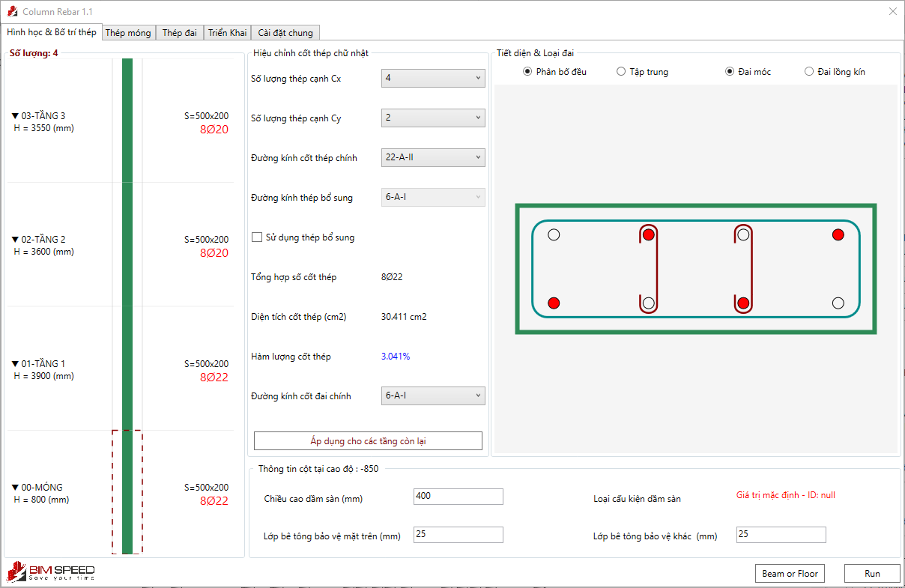Enable the 'Sử dụng thép bổ sung' checkbox

point(255,238)
